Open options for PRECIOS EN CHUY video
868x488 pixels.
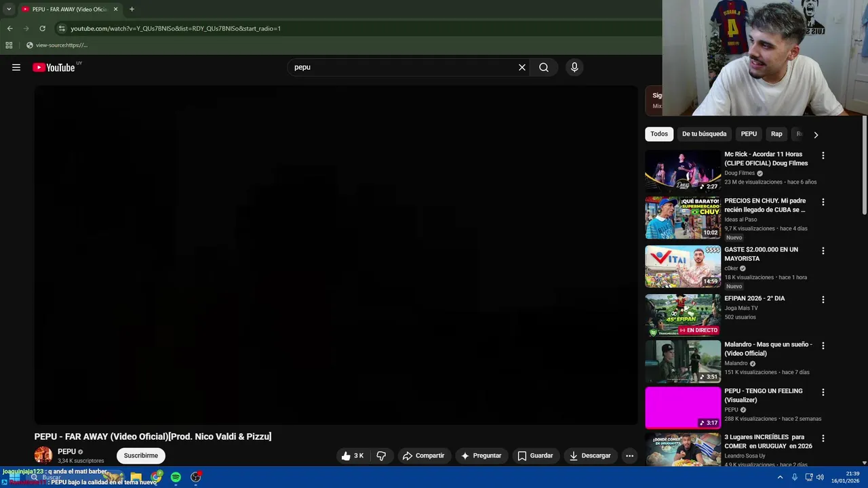click(823, 202)
